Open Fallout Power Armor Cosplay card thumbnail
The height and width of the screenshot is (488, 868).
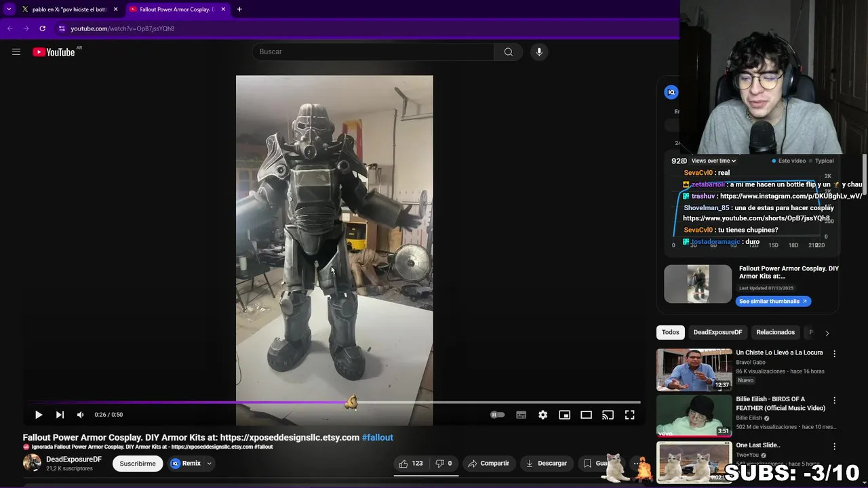point(698,284)
